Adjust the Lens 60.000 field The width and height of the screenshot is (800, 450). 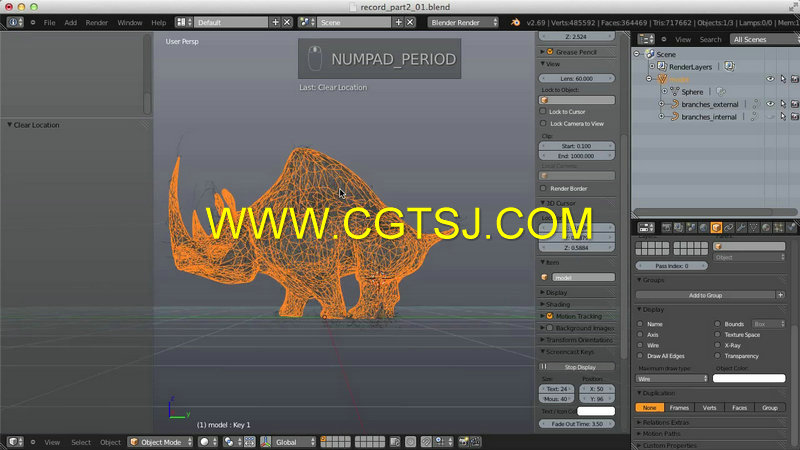(x=577, y=79)
